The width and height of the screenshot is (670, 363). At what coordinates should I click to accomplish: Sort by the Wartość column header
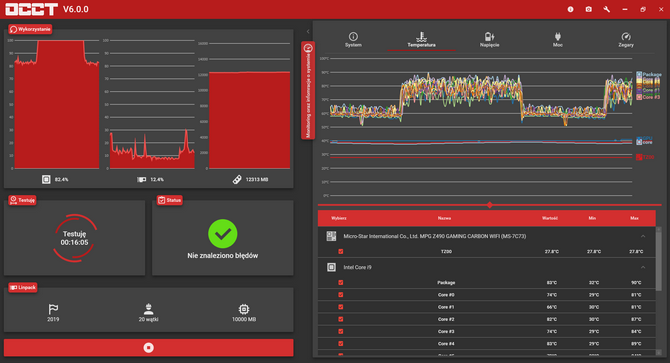(550, 218)
